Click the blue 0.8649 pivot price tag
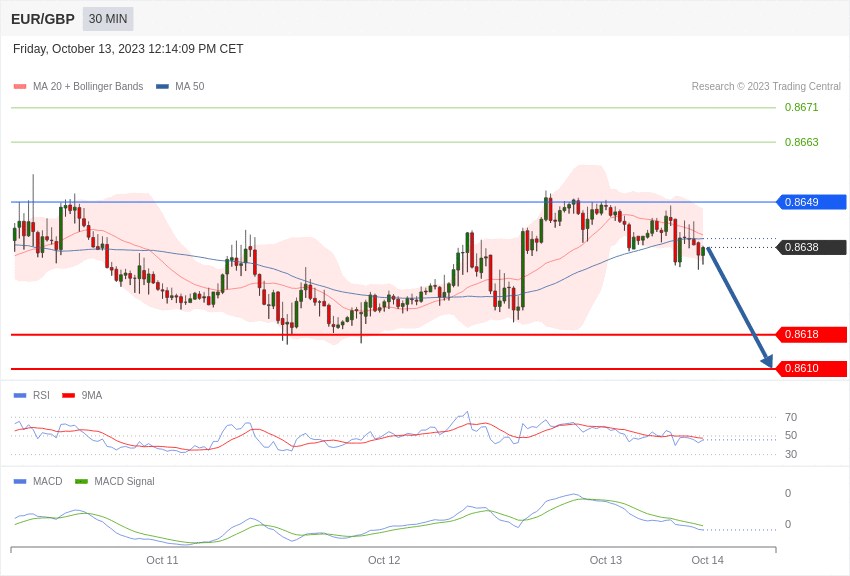Image resolution: width=850 pixels, height=576 pixels. click(x=811, y=202)
